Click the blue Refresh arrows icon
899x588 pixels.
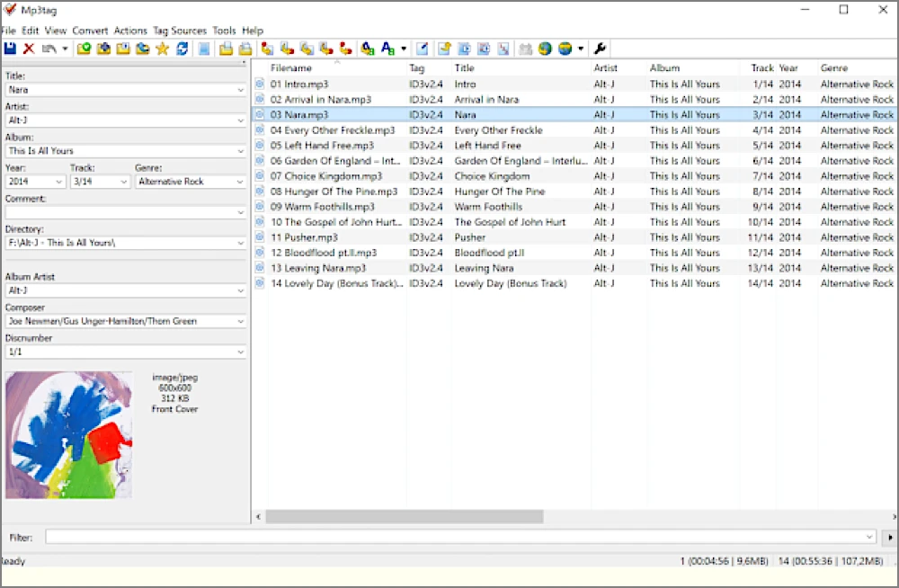(x=182, y=49)
